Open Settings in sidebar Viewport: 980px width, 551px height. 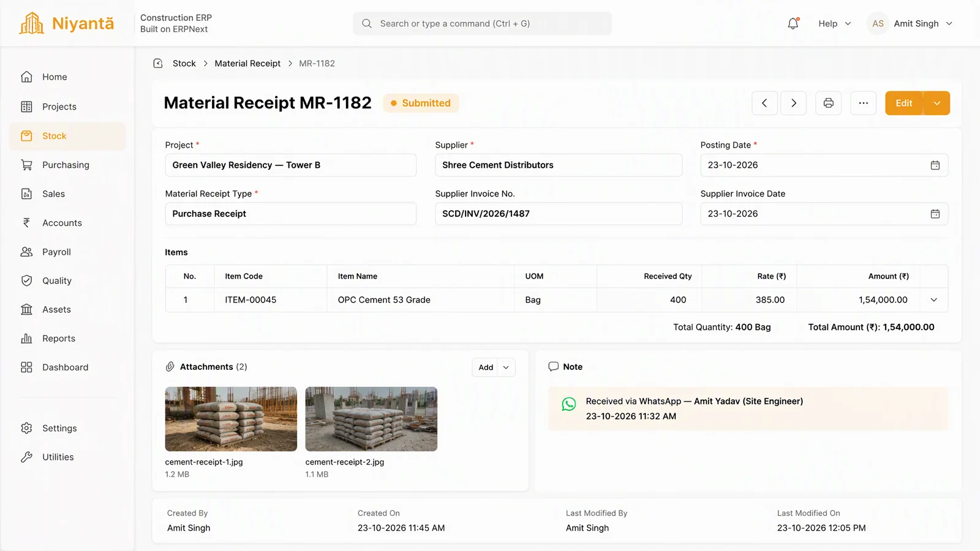[67, 428]
